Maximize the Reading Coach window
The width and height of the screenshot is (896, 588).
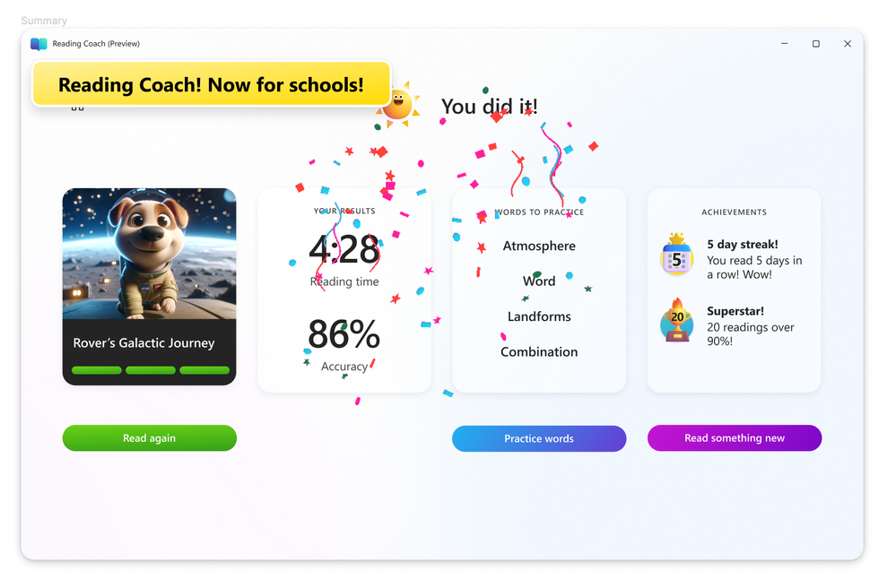pyautogui.click(x=816, y=44)
